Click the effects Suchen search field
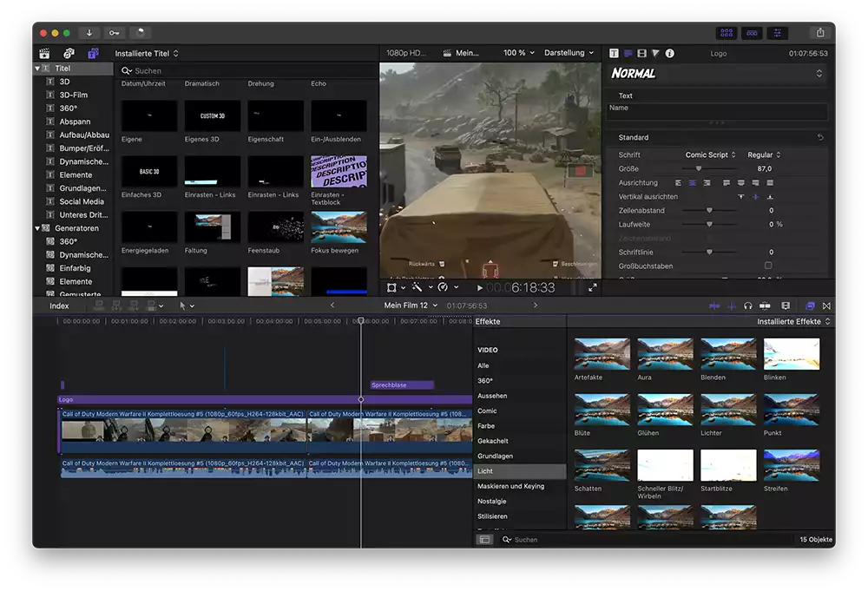Viewport: 868px width, 591px height. pos(646,540)
